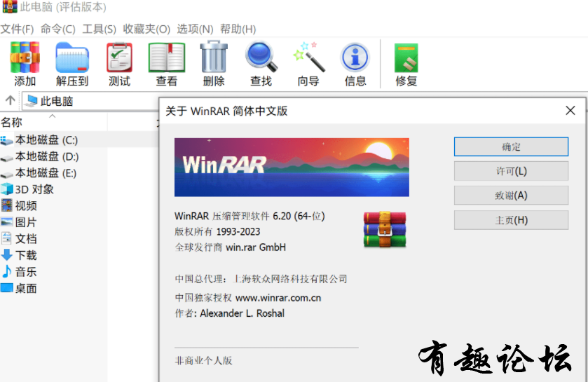Select the 本地磁盘 (E:) drive icon
The image size is (588, 382).
[7, 174]
